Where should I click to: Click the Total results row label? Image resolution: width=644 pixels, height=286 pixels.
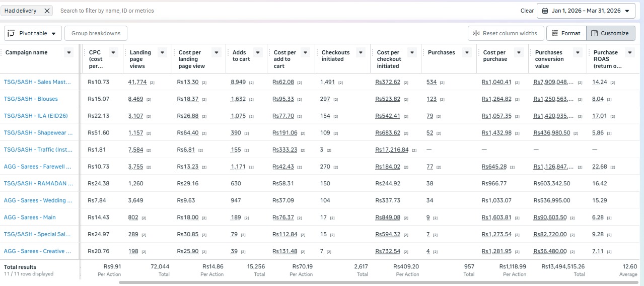[x=20, y=267]
